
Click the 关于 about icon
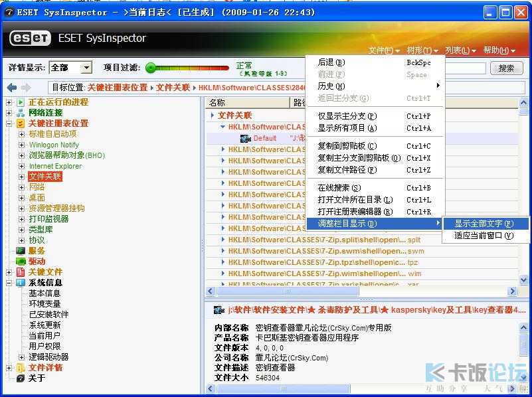(x=21, y=378)
